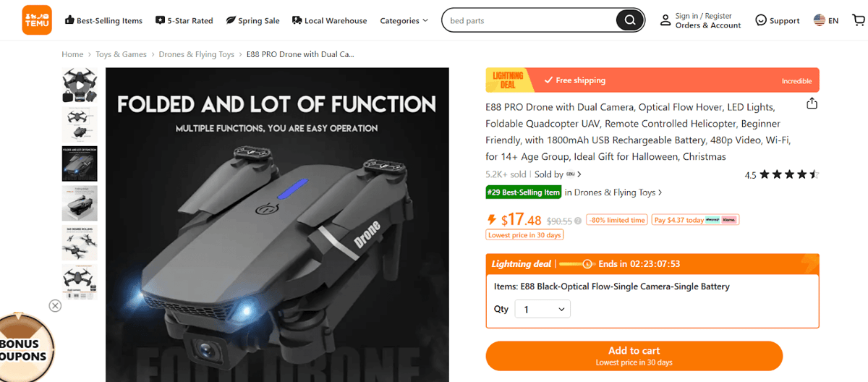
Task: Open Drones & Flying Toys breadcrumb link
Action: [197, 54]
